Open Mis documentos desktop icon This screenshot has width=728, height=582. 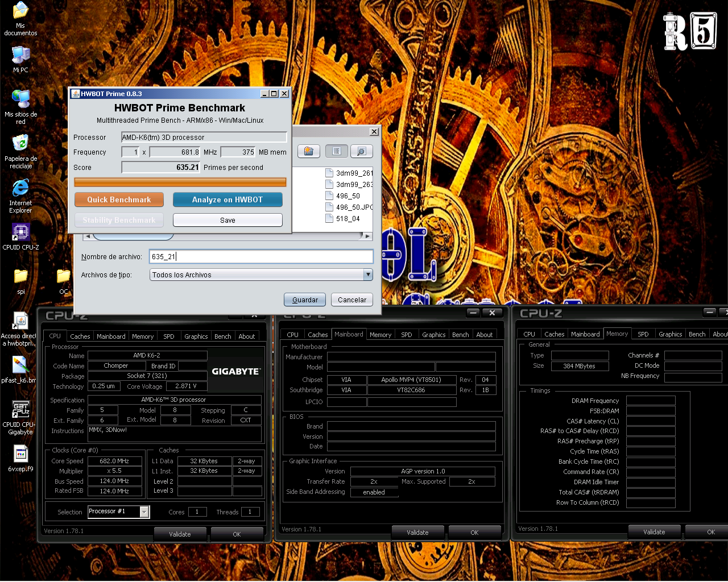[20, 18]
